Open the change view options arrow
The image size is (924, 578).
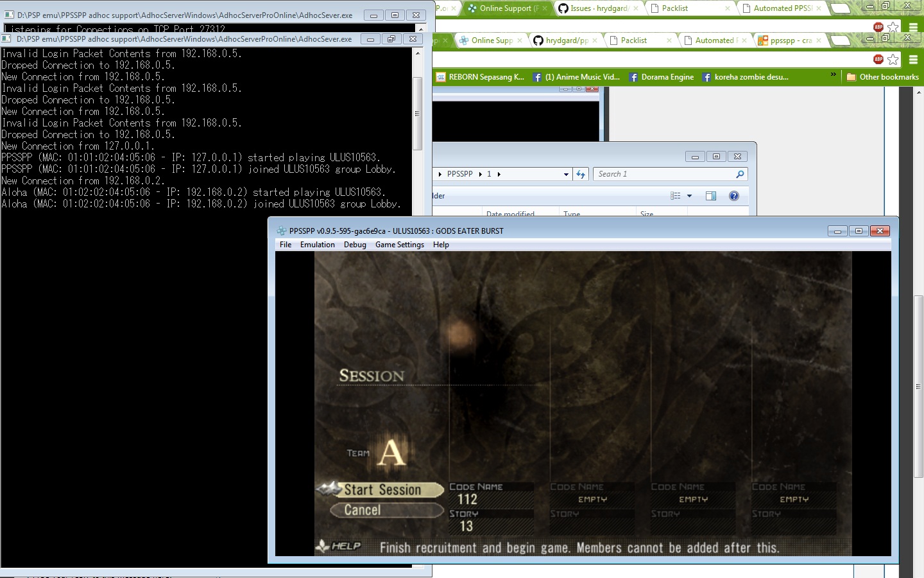click(690, 196)
